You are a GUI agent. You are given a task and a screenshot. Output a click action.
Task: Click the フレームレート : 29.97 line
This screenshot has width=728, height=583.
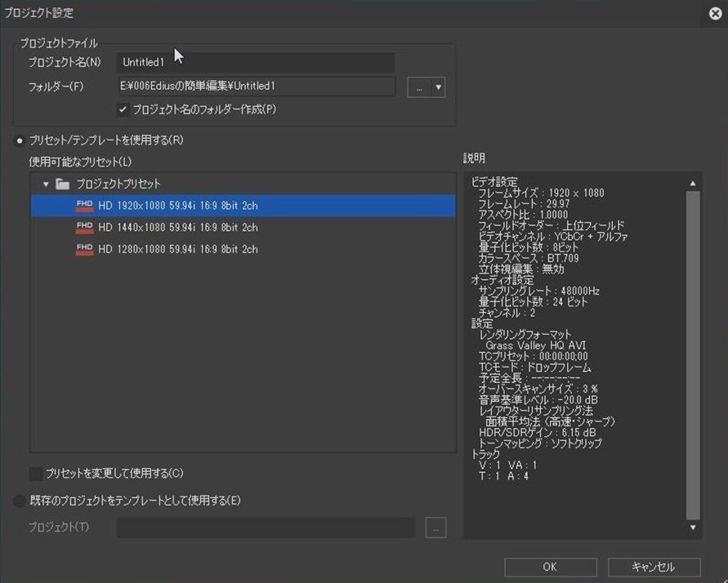click(524, 203)
